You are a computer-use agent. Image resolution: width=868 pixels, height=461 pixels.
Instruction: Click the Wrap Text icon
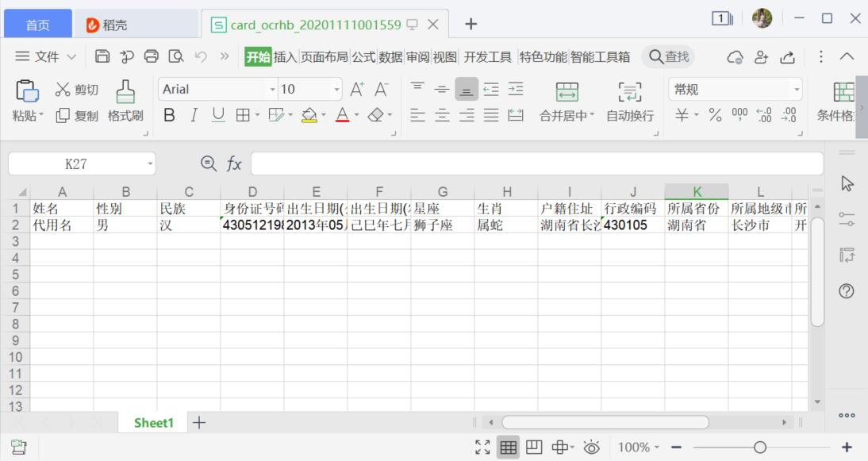click(629, 91)
